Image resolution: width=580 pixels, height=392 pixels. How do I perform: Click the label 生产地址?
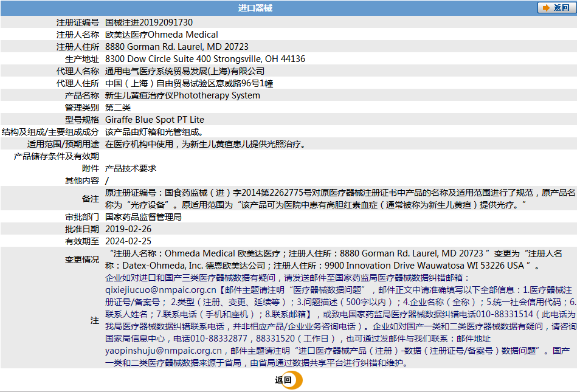[82, 59]
